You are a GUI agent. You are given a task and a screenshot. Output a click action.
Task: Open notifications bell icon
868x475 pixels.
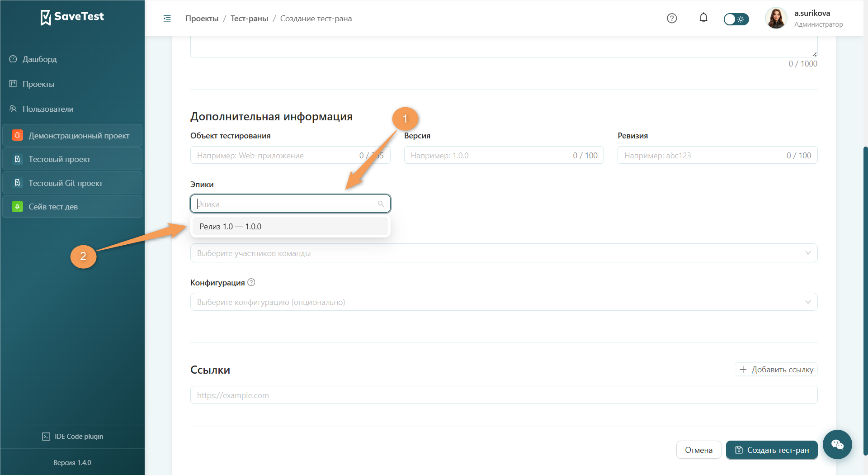tap(703, 18)
